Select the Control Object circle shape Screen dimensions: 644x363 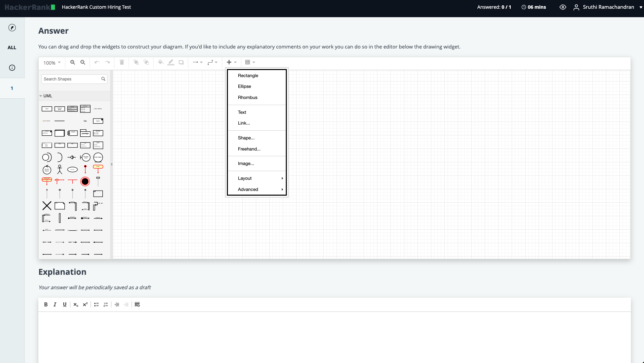tap(47, 169)
